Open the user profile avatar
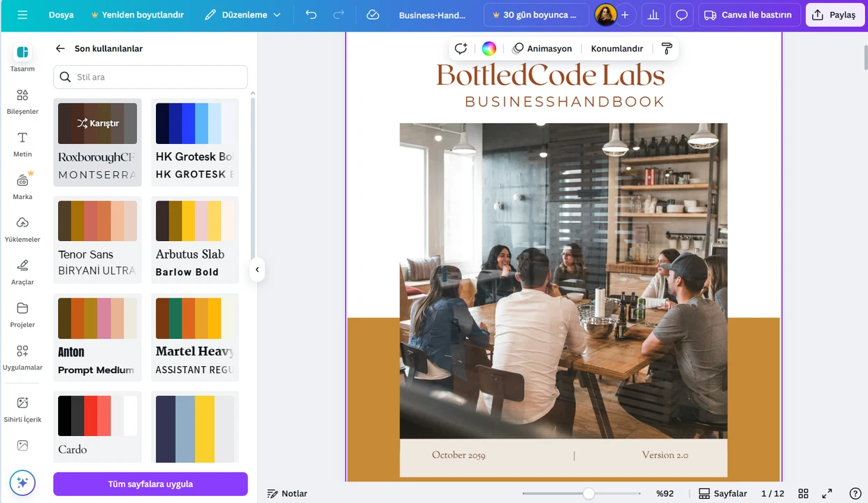 click(606, 15)
